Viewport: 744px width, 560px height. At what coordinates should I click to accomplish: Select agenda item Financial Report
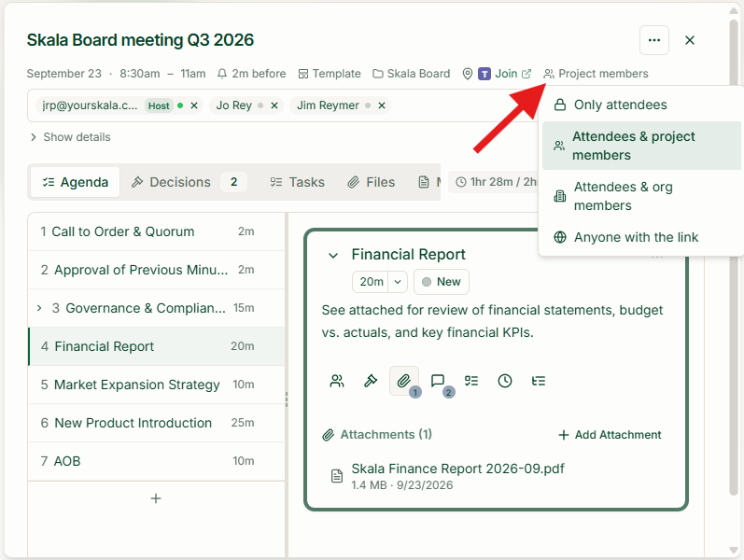click(157, 346)
